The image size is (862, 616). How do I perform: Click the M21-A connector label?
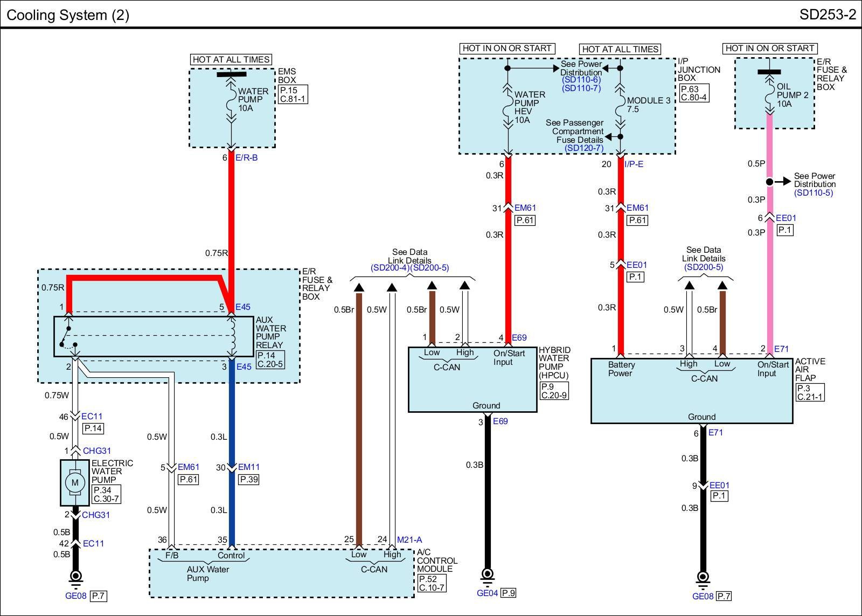pos(409,539)
